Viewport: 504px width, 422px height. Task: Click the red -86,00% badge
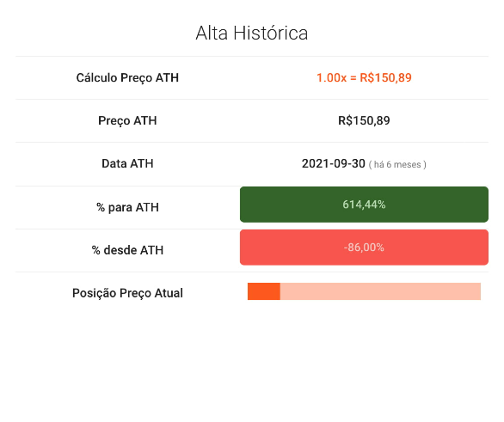pos(364,248)
